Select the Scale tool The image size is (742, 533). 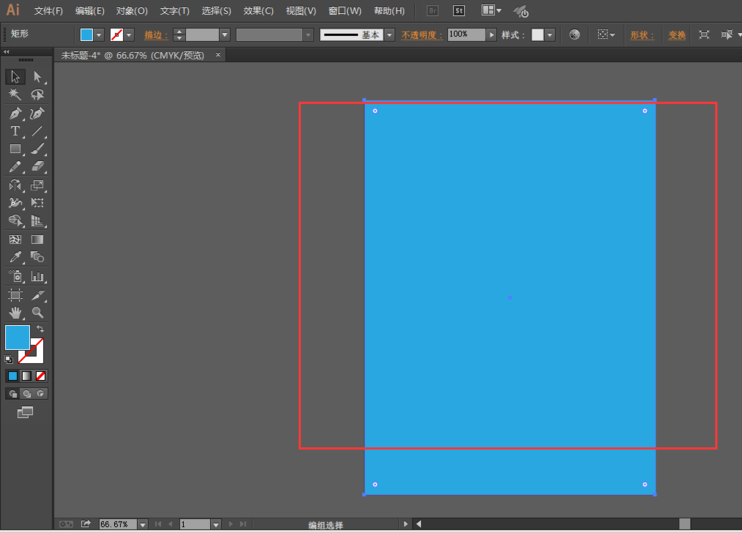[x=37, y=185]
